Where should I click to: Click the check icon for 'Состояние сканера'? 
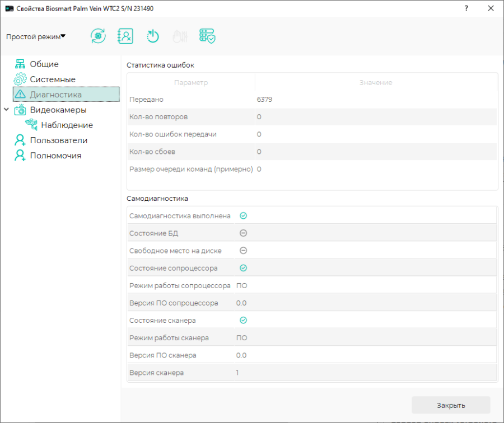(244, 320)
